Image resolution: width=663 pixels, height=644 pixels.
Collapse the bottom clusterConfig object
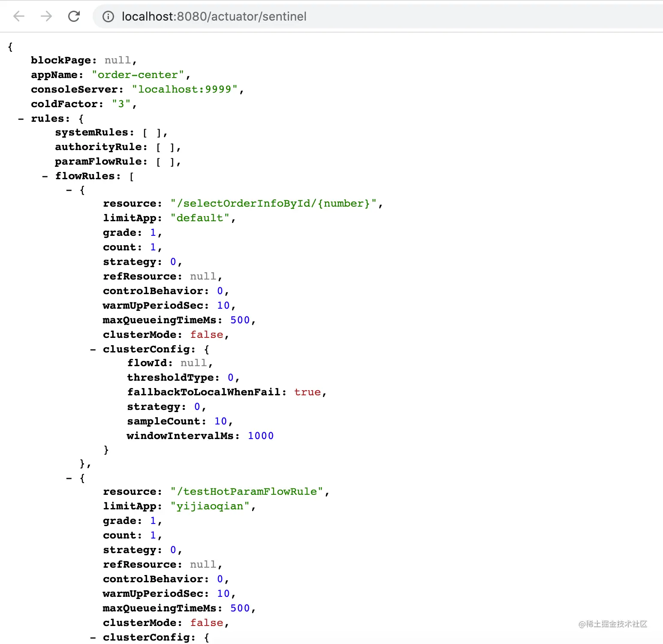click(x=93, y=638)
